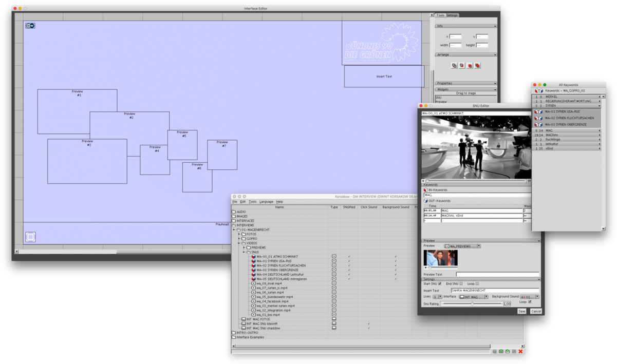Enable the End SNU checkbox
617x364 pixels.
coord(461,284)
